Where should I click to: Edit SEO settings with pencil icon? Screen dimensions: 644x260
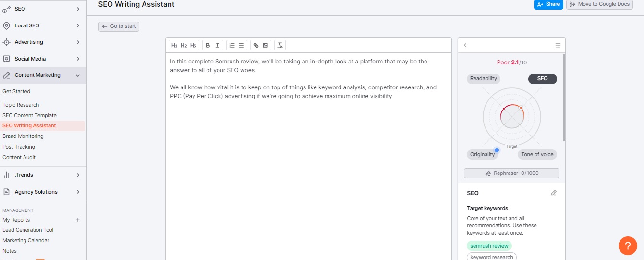(x=554, y=193)
